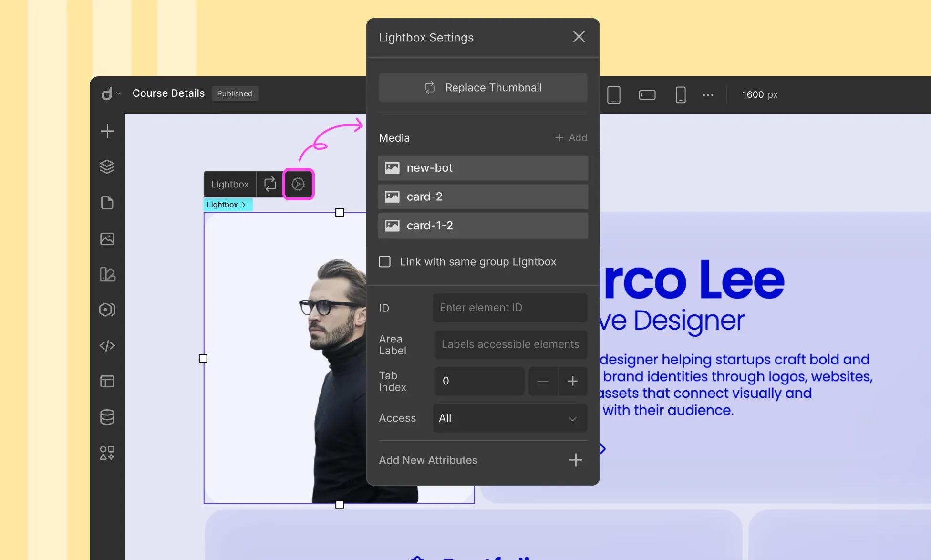Open the Layers panel icon
Viewport: 931px width, 560px height.
pyautogui.click(x=107, y=166)
